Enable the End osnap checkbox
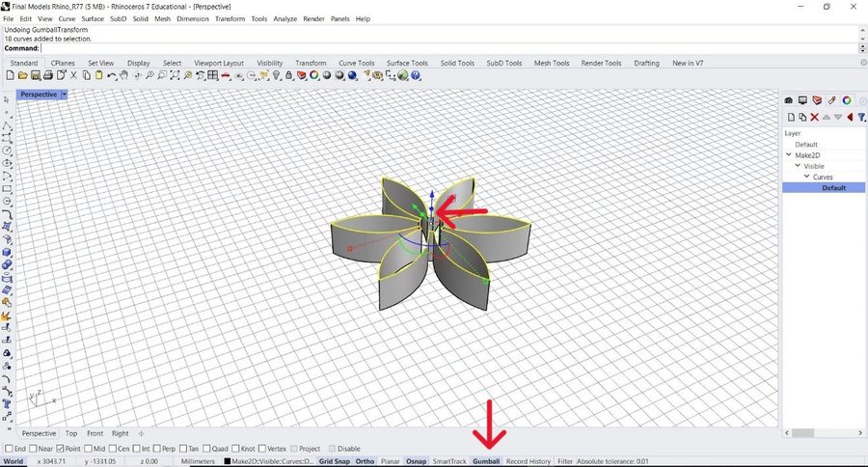 coord(9,449)
